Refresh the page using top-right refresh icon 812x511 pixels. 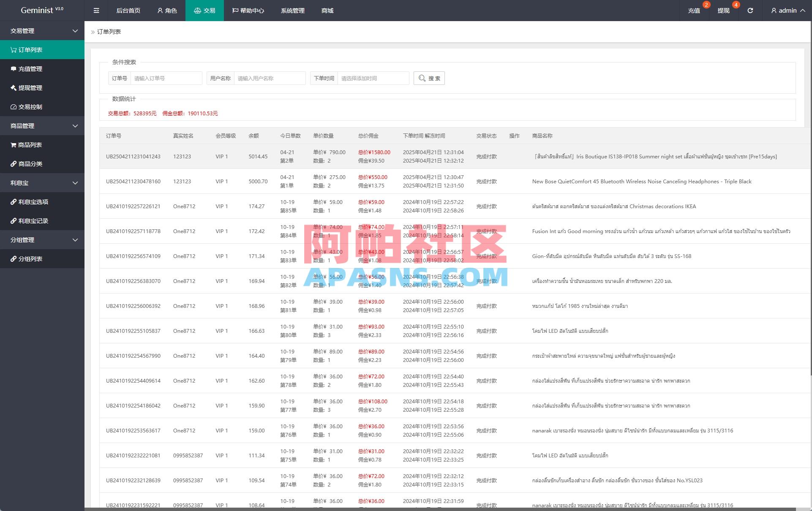[751, 11]
